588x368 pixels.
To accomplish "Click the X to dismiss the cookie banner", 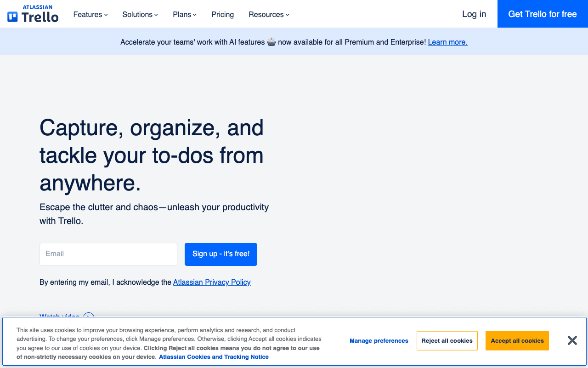I will pos(572,340).
